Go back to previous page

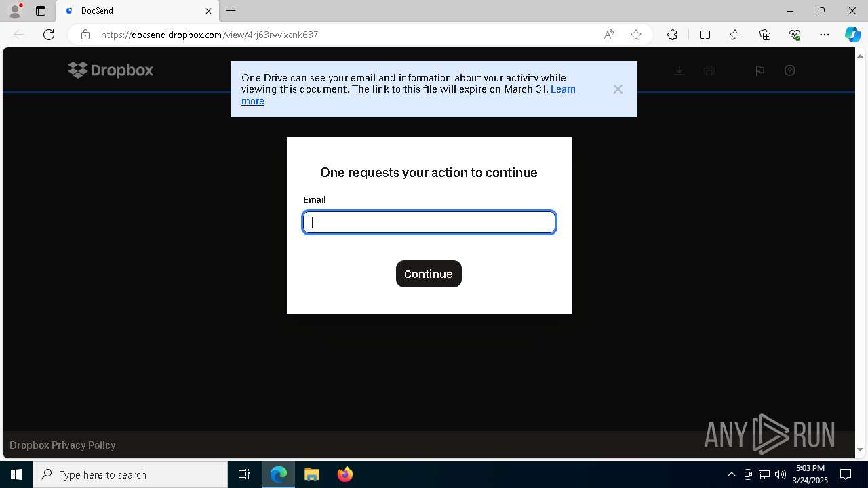tap(19, 35)
